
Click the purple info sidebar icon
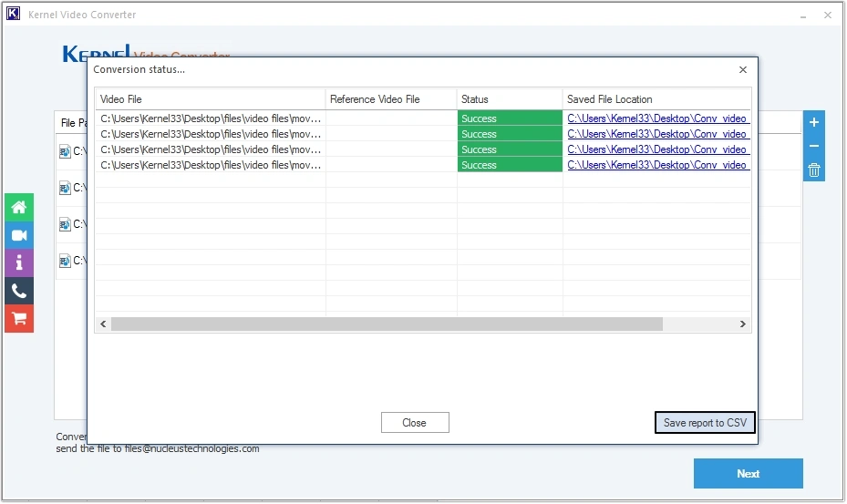[18, 263]
